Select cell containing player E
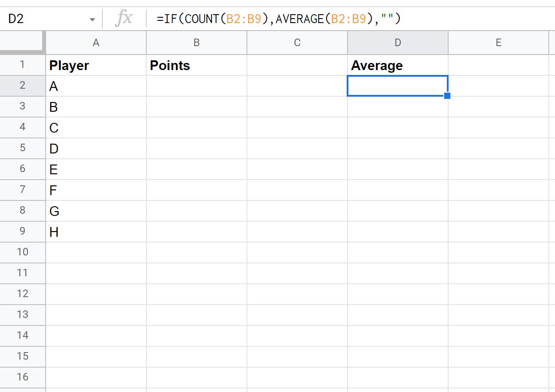Viewport: 555px width, 392px height. pos(96,169)
